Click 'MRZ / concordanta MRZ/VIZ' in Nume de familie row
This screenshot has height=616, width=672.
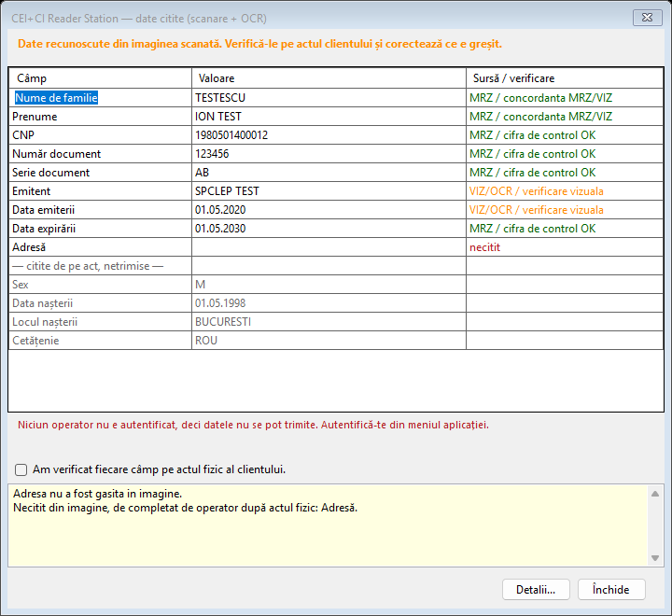click(x=540, y=98)
